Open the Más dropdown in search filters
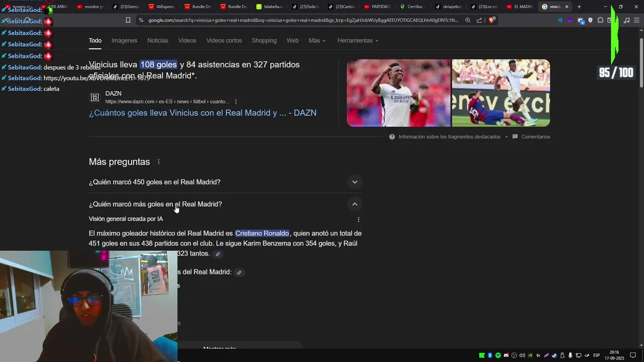The image size is (644, 362). [317, 40]
